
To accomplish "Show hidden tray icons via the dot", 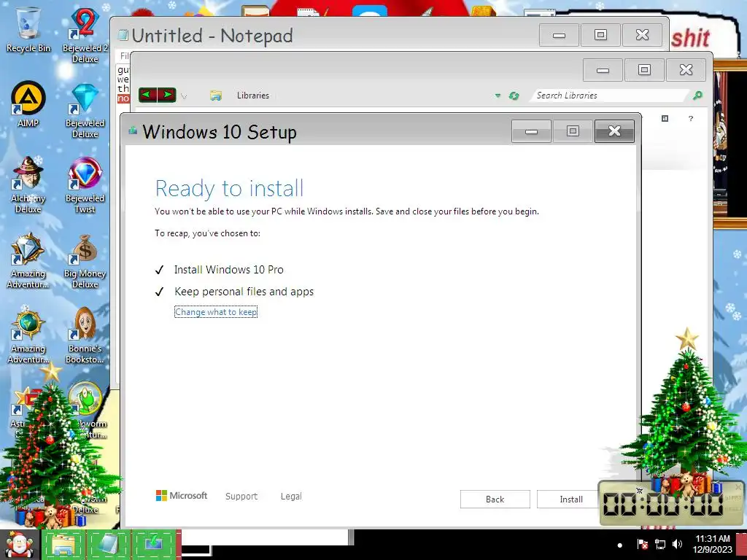I will 620,545.
